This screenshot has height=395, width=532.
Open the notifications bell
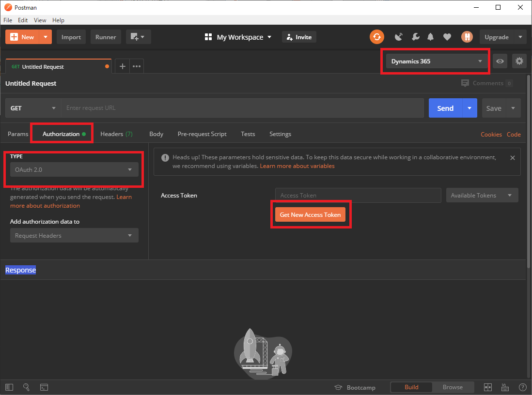click(x=431, y=37)
